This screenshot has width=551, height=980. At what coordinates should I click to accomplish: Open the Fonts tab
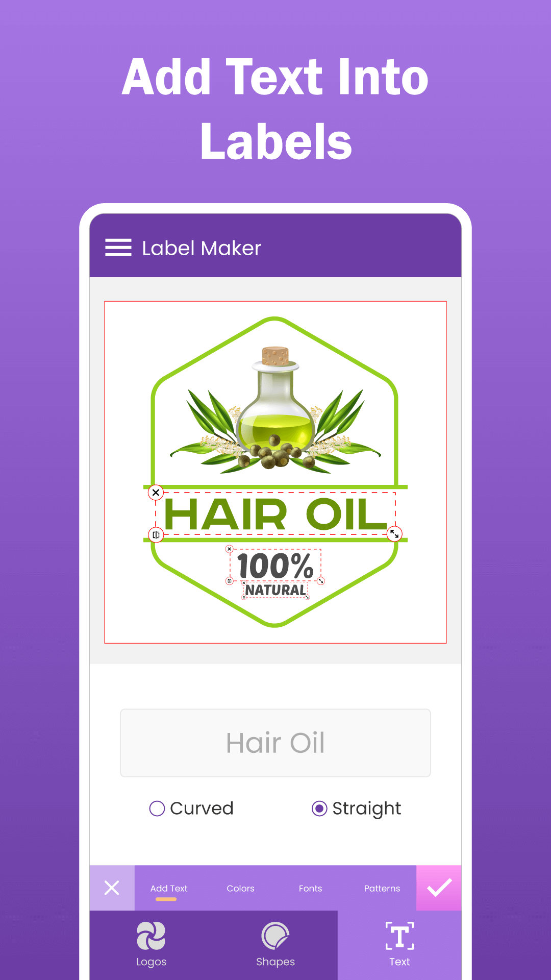(310, 889)
